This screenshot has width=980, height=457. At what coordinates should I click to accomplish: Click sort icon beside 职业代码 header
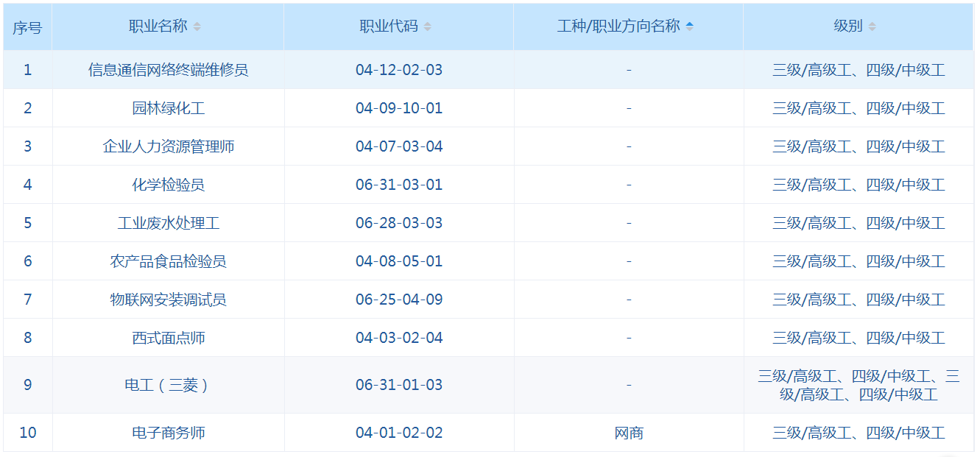(428, 26)
